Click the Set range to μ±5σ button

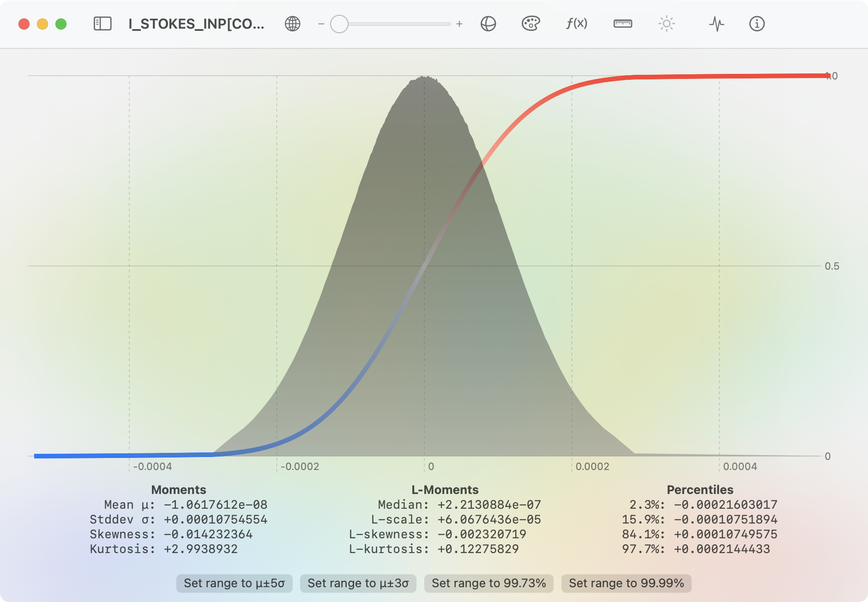[x=234, y=583]
